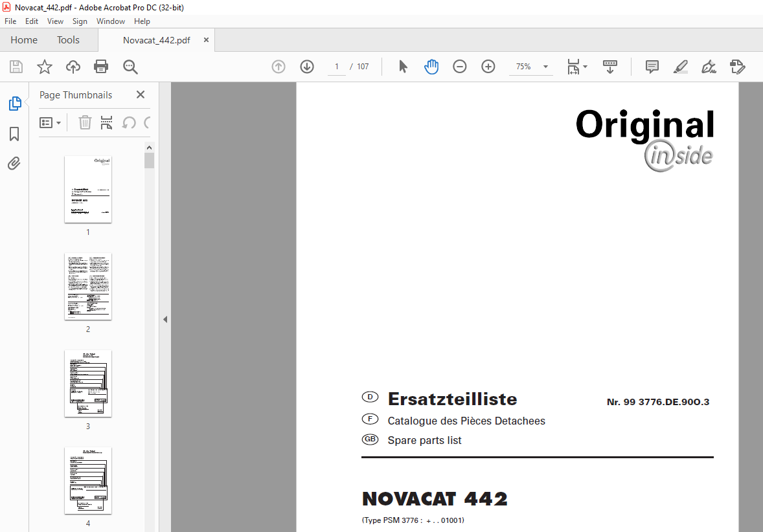Click the upload to cloud icon

pyautogui.click(x=73, y=67)
